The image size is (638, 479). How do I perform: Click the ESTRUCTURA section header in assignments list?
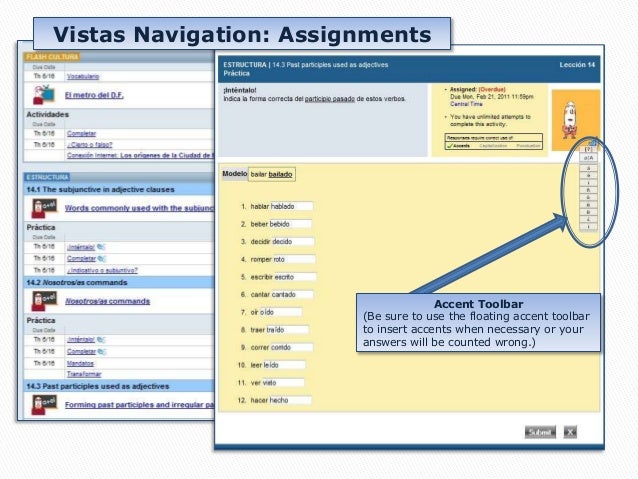(x=47, y=177)
